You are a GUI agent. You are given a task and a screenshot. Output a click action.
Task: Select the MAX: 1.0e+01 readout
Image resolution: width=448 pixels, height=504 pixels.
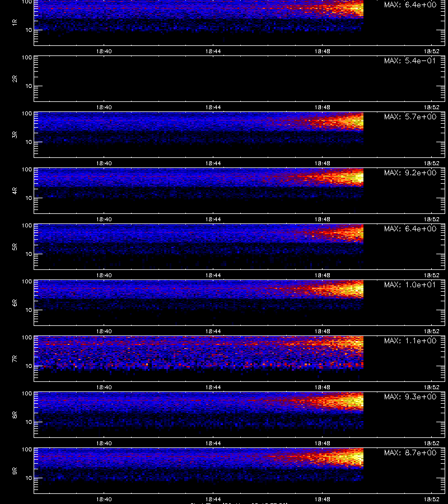click(410, 285)
